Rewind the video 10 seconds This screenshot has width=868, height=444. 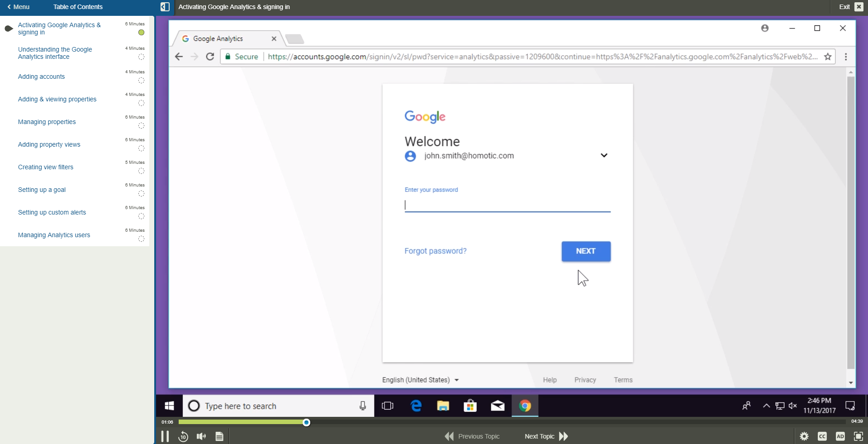coord(183,436)
